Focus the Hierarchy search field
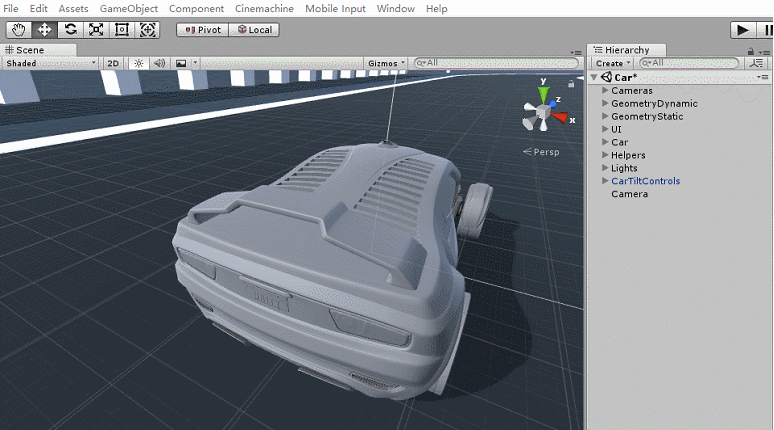Viewport: 774px width, 430px height. click(689, 63)
